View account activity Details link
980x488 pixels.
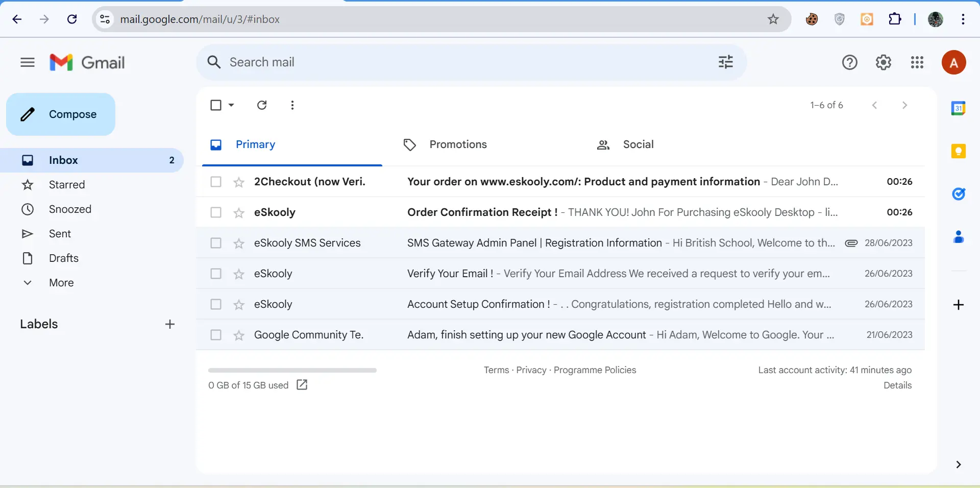pos(897,385)
